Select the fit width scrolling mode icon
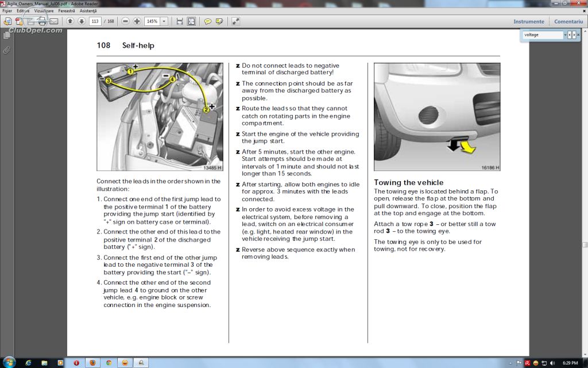The image size is (588, 368). [x=180, y=21]
